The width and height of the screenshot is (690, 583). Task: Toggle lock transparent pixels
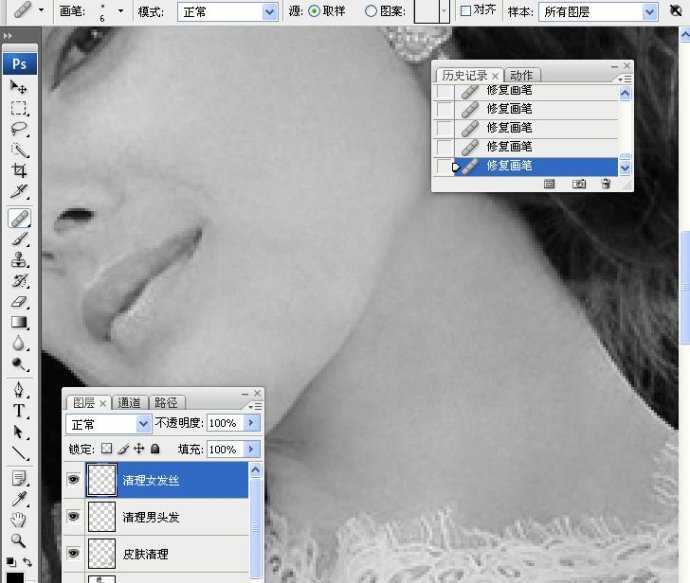tap(106, 448)
